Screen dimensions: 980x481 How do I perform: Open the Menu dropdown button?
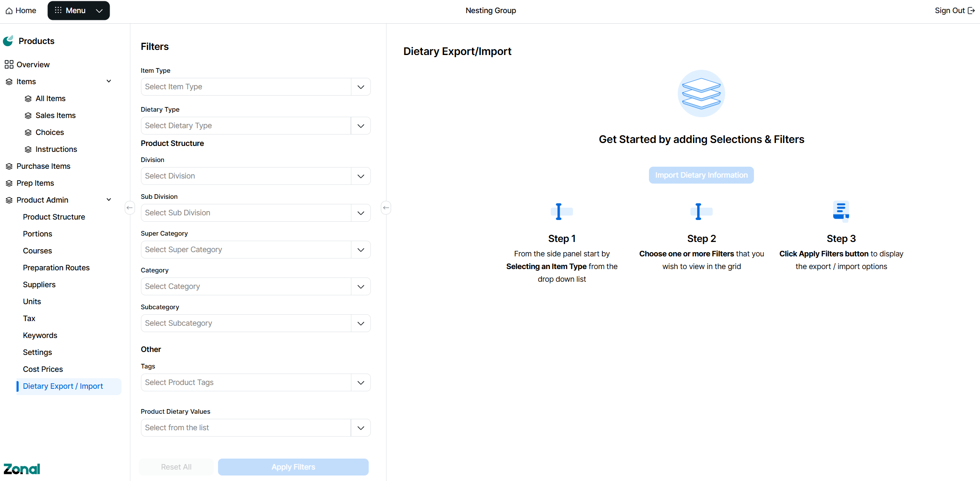pyautogui.click(x=79, y=11)
